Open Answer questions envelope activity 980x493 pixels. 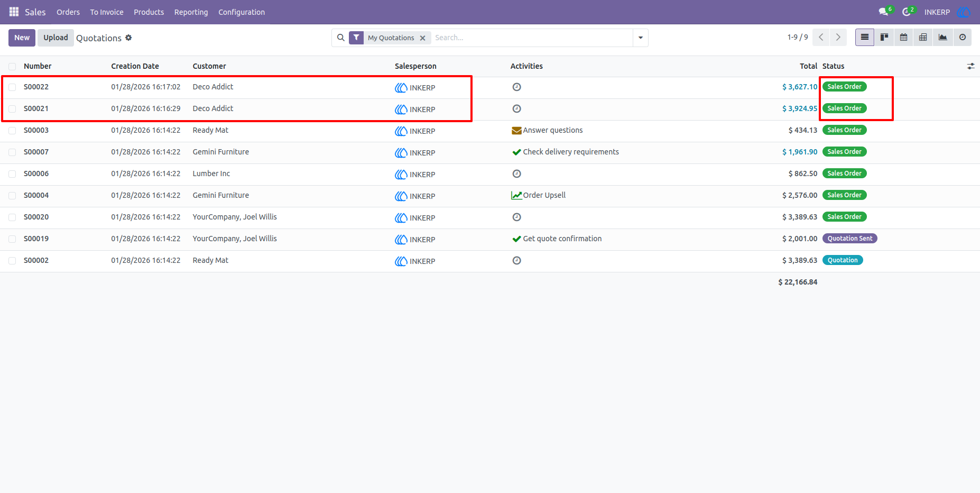[x=516, y=131]
